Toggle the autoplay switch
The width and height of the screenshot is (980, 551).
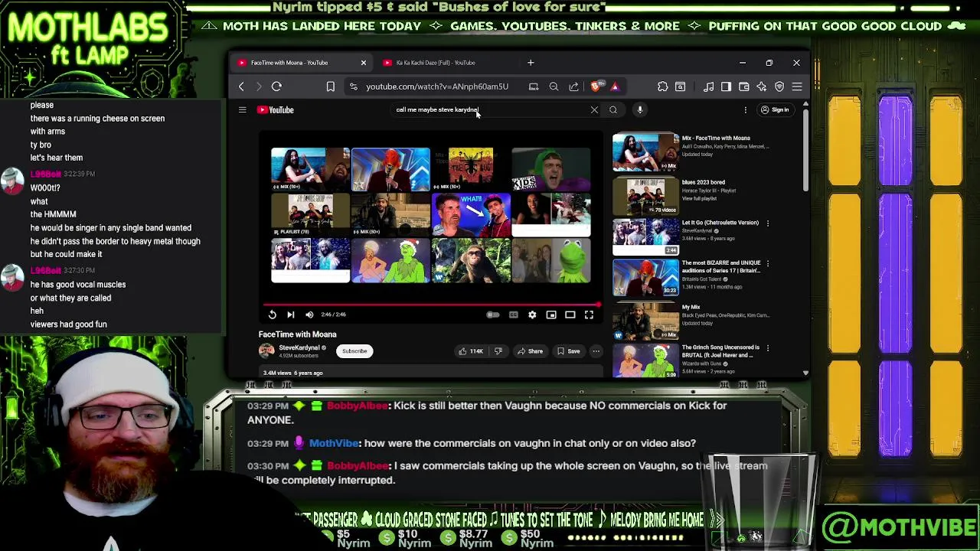click(493, 315)
